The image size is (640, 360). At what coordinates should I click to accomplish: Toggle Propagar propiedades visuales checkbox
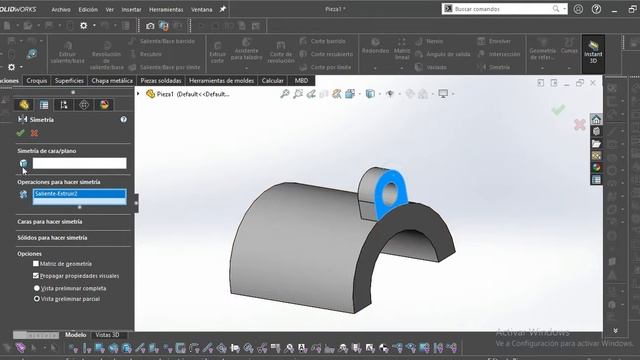(36, 276)
